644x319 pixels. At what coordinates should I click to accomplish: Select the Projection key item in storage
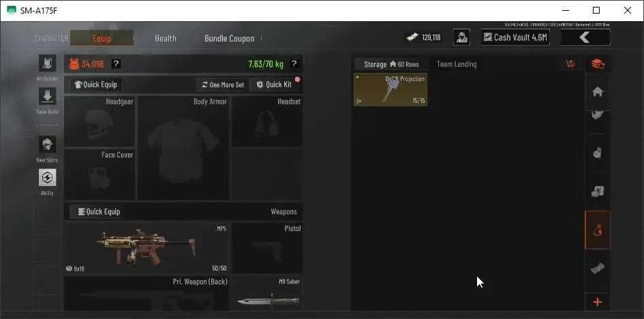(x=390, y=89)
